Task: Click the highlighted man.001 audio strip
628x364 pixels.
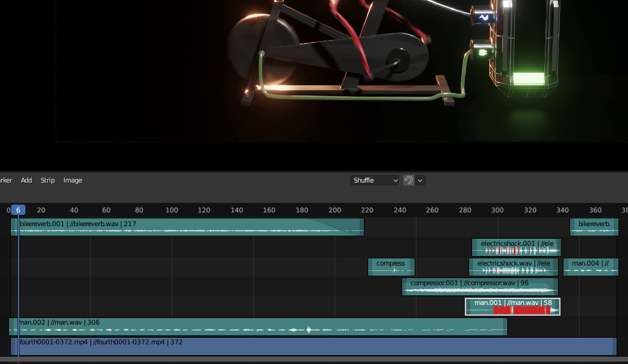Action: tap(512, 306)
